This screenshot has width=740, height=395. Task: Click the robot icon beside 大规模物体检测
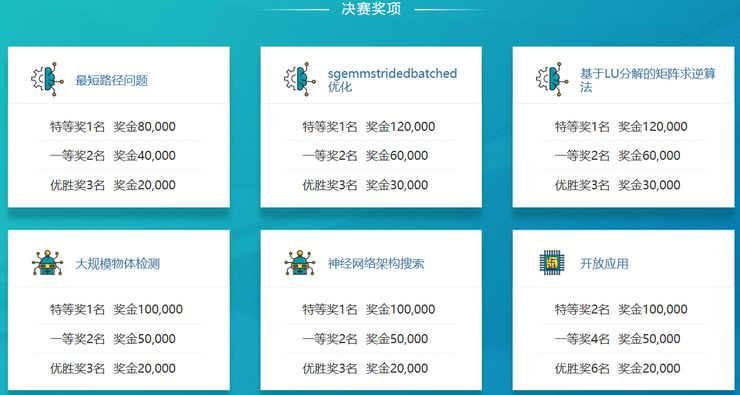[47, 263]
